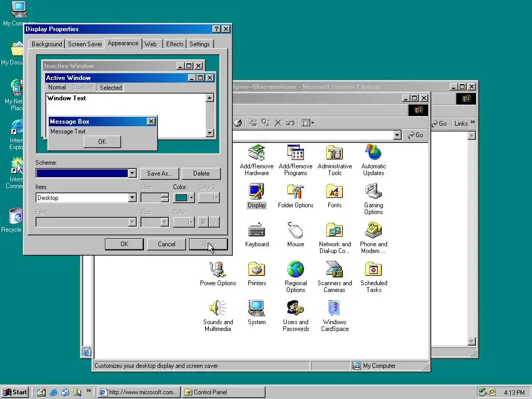Open Network and Dial-up Connections icon

tap(335, 238)
